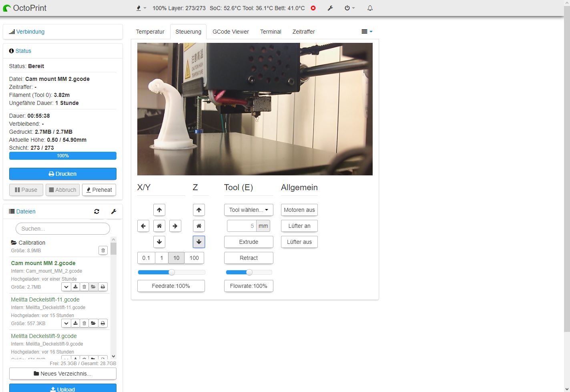Home the Z axis
The width and height of the screenshot is (570, 392).
pyautogui.click(x=199, y=226)
